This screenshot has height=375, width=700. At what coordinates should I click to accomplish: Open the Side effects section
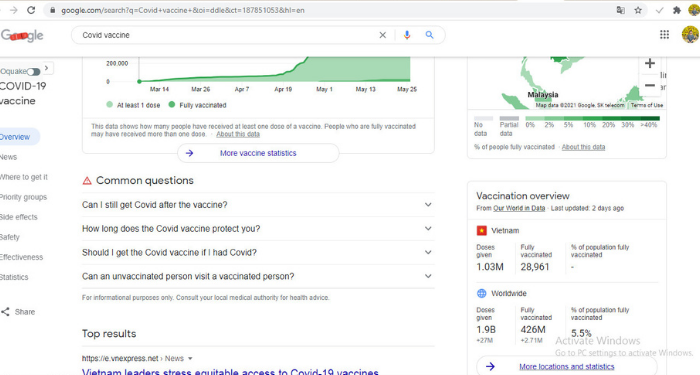coord(19,217)
